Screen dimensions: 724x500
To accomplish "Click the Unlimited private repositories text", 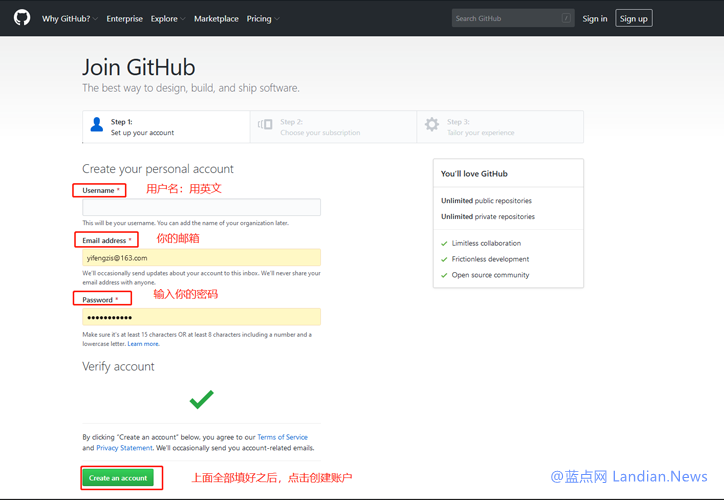I will point(488,217).
